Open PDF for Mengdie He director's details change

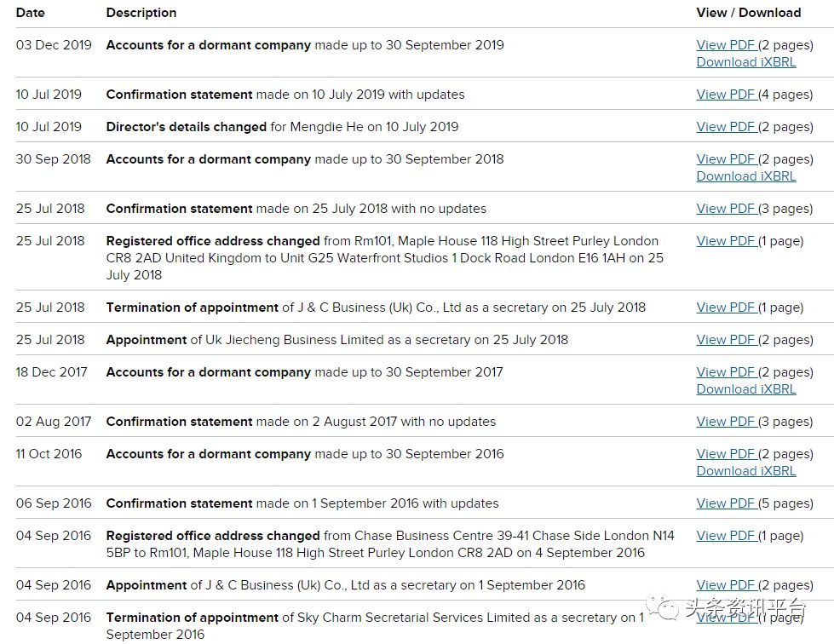[x=725, y=127]
